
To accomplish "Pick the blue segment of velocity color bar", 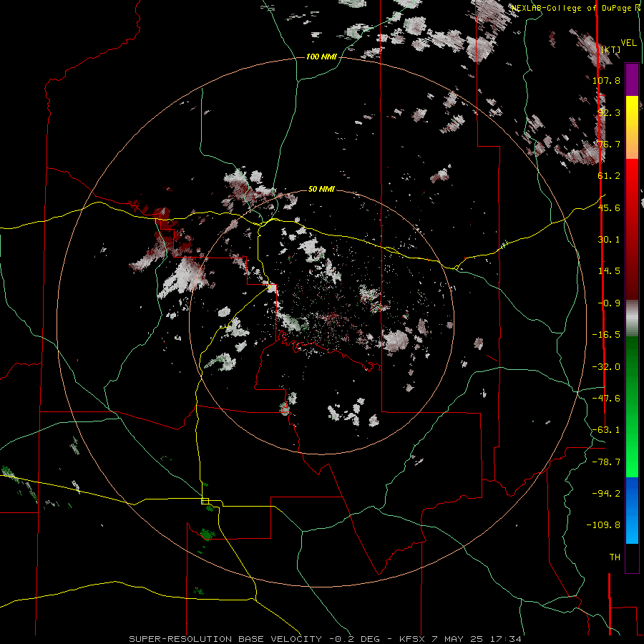I will (632, 510).
